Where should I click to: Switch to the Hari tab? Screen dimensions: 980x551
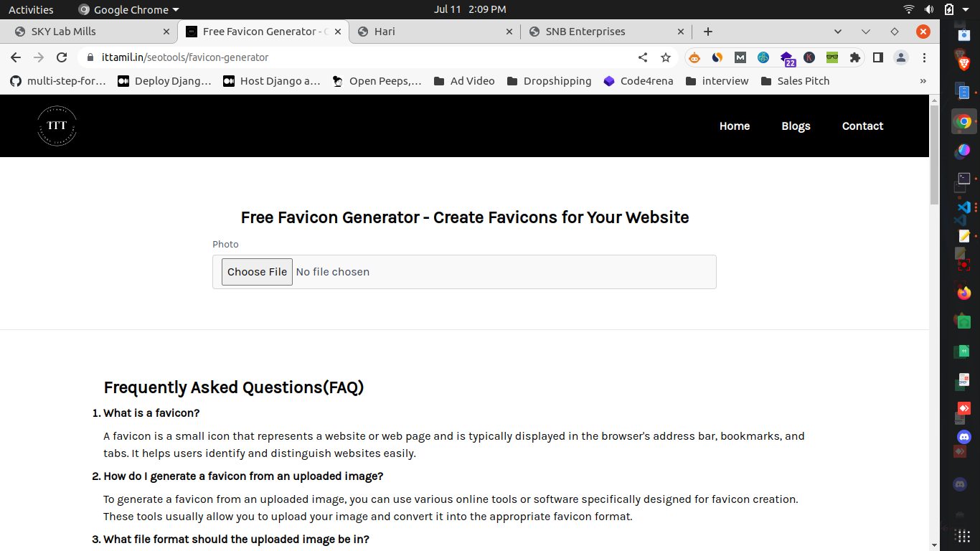(435, 32)
